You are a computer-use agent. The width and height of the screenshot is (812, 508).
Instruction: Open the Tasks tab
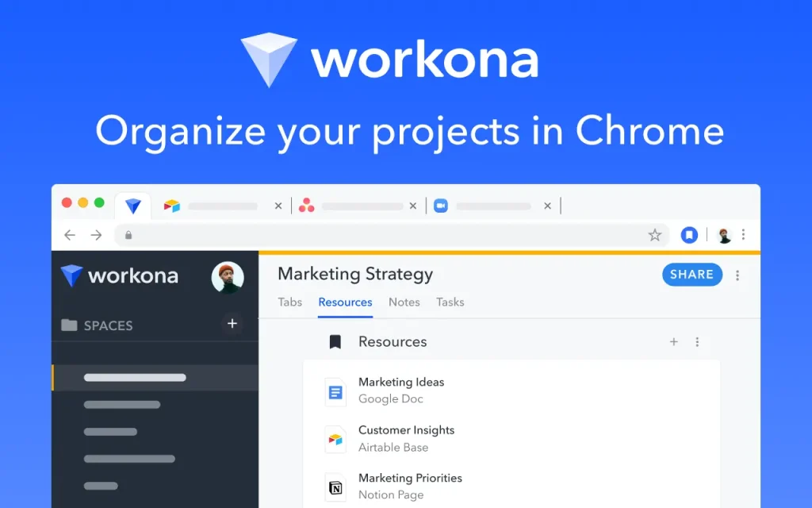[x=450, y=302]
